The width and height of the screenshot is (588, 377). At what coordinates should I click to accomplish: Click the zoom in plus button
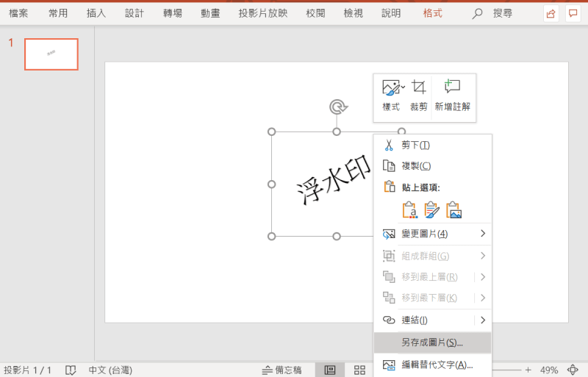click(x=528, y=370)
